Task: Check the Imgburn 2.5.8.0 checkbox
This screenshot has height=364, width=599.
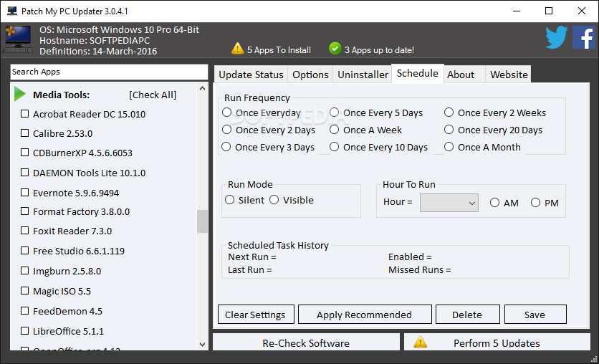Action: tap(24, 270)
